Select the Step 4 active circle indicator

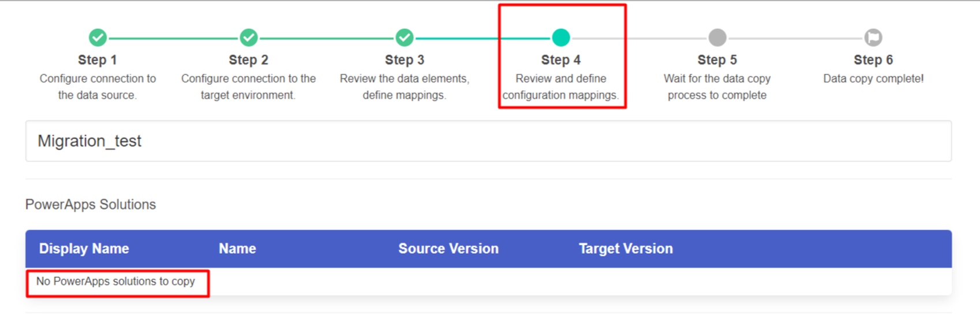561,37
